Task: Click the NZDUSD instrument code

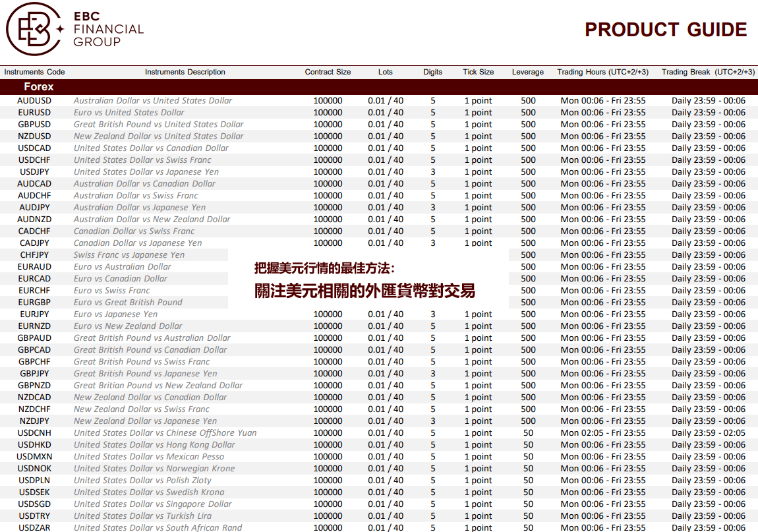Action: click(34, 136)
